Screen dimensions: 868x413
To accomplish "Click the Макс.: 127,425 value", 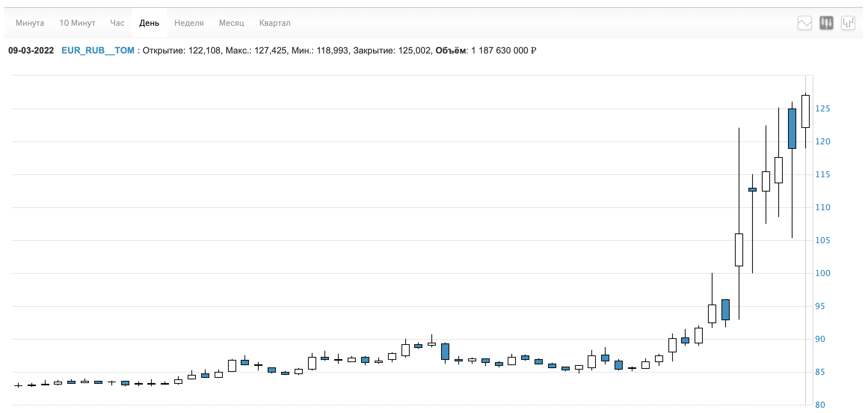I will click(256, 51).
